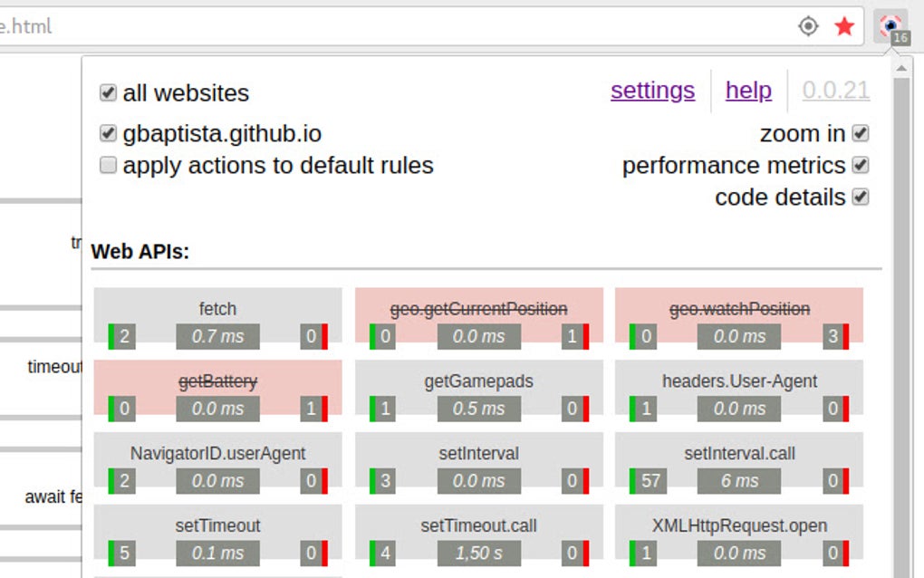Image resolution: width=924 pixels, height=578 pixels.
Task: Open the help link
Action: [748, 91]
